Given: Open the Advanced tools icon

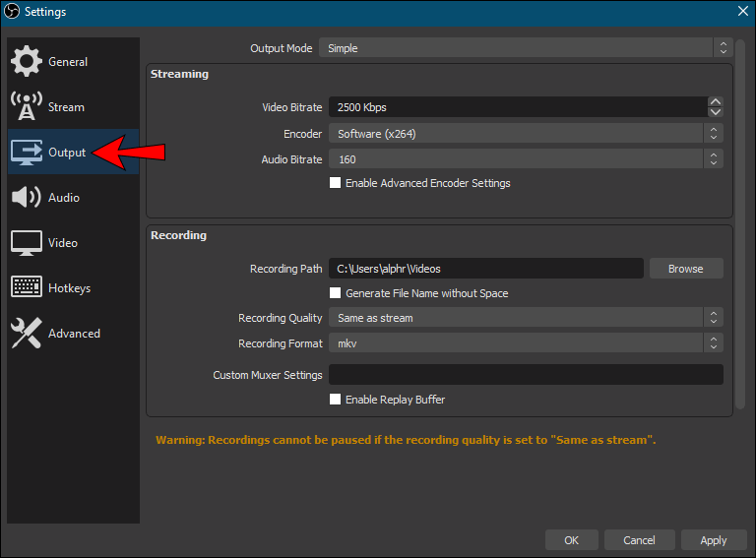Looking at the screenshot, I should pos(27,334).
